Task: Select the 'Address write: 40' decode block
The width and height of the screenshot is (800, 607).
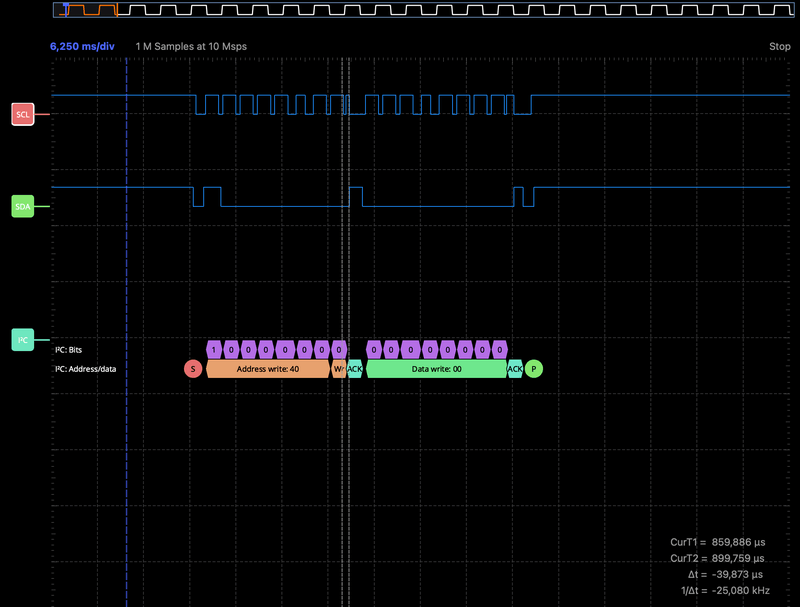Action: pyautogui.click(x=268, y=369)
